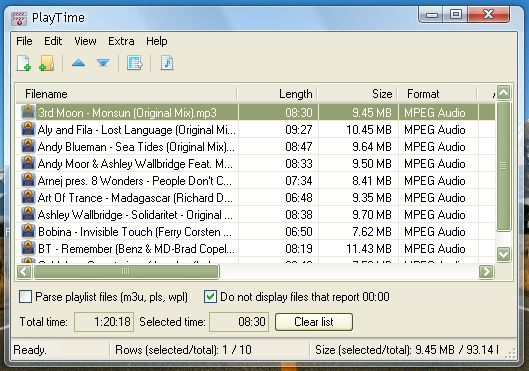
Task: Click the horizontal scrollbar left arrow
Action: [24, 271]
